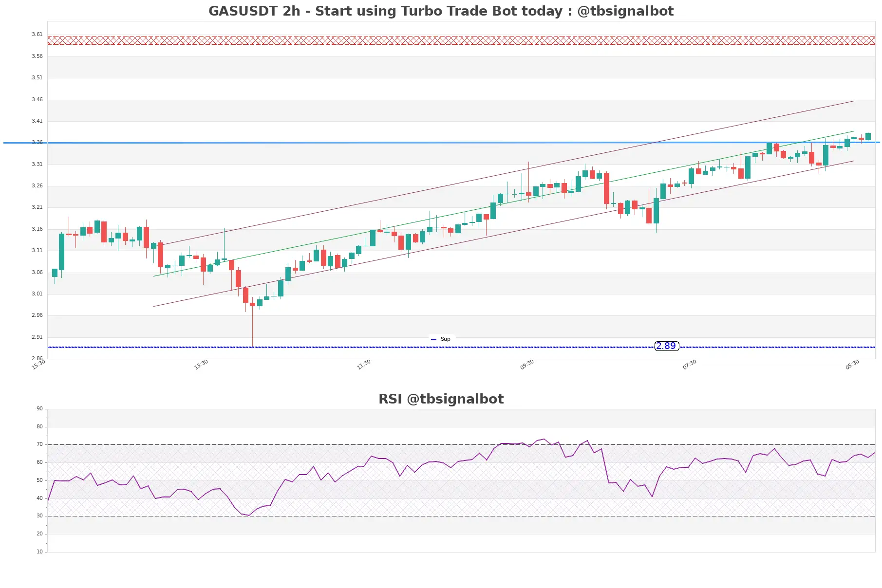The image size is (882, 588).
Task: Click the 3.61 price axis label
Action: (x=37, y=35)
